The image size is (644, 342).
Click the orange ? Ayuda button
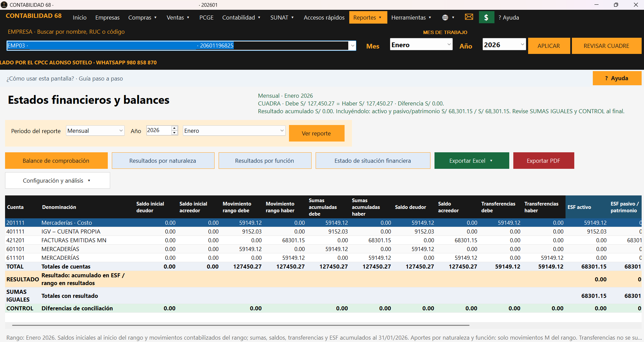click(x=617, y=78)
